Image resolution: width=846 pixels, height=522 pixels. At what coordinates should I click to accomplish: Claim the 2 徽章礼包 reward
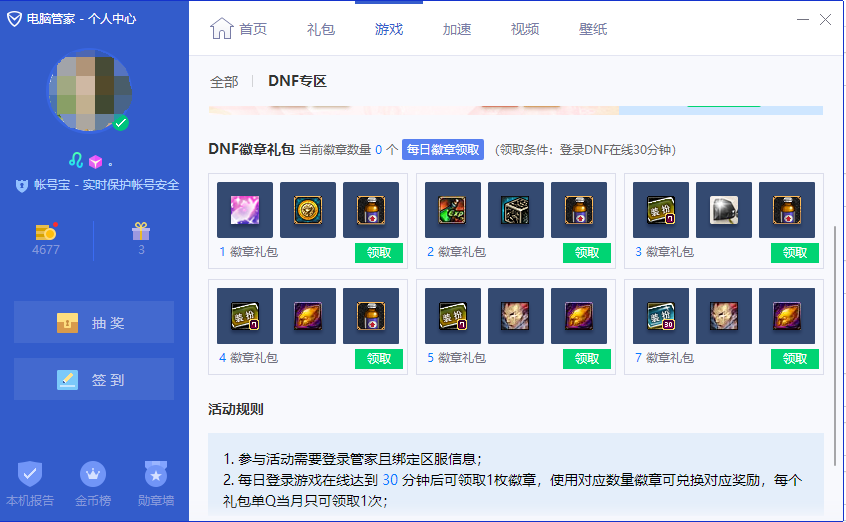(x=586, y=253)
